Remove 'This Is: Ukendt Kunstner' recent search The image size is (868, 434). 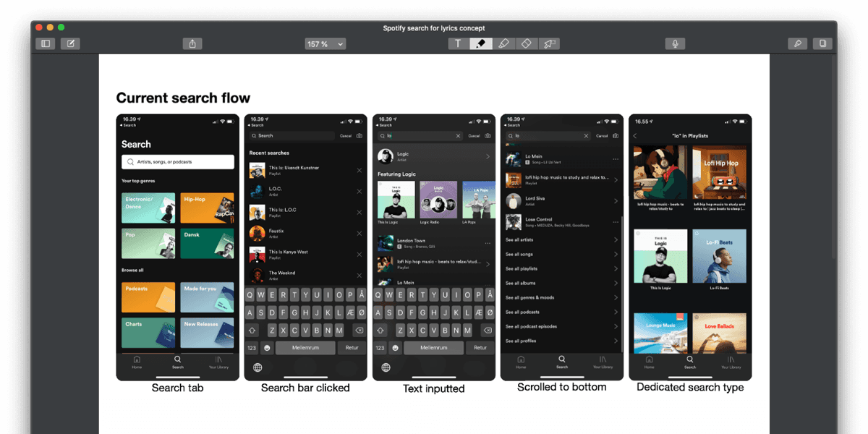point(359,170)
